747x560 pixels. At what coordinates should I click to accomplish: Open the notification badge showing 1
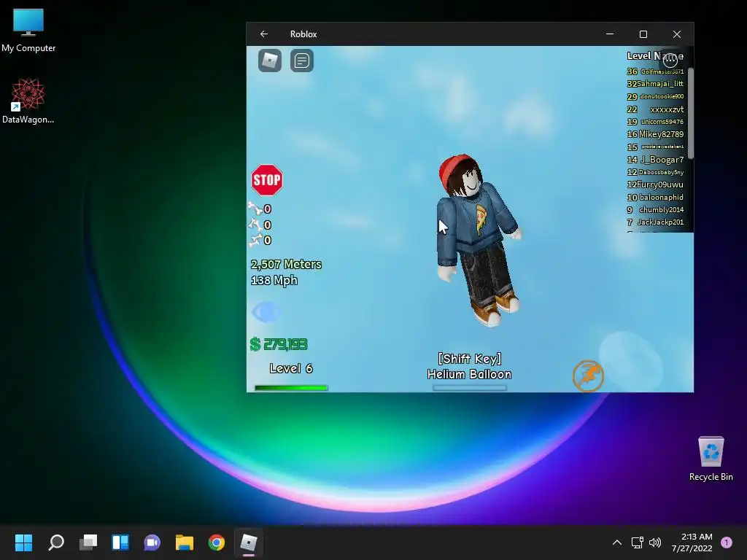pos(727,542)
